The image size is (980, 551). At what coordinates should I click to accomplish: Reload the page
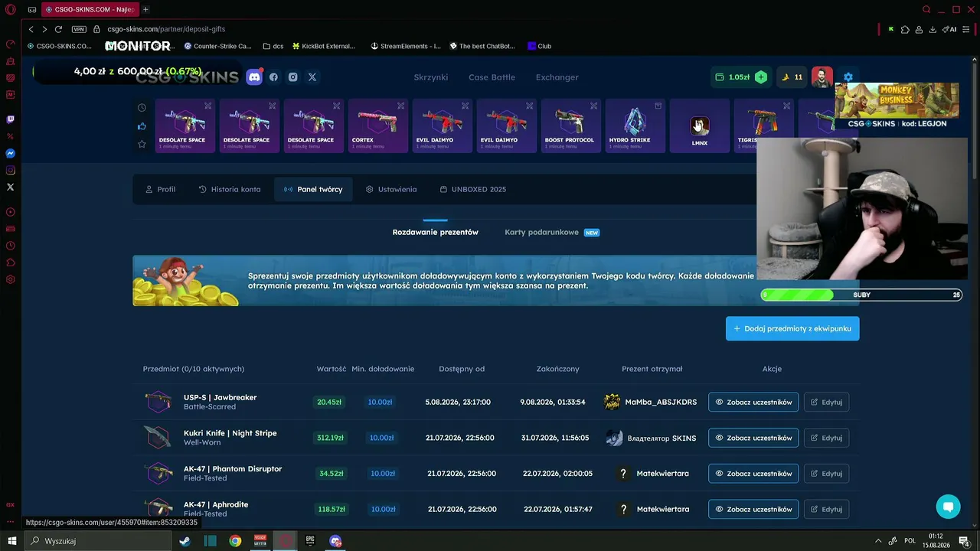tap(58, 29)
